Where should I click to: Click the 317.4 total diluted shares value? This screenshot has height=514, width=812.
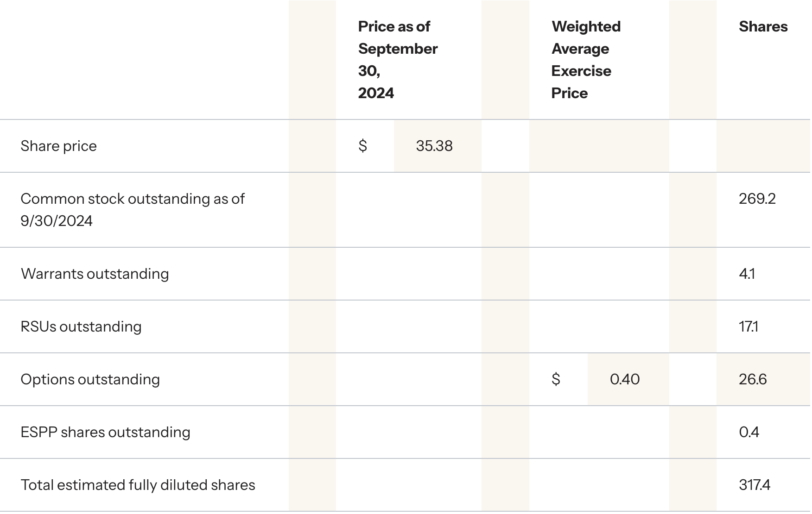click(755, 485)
